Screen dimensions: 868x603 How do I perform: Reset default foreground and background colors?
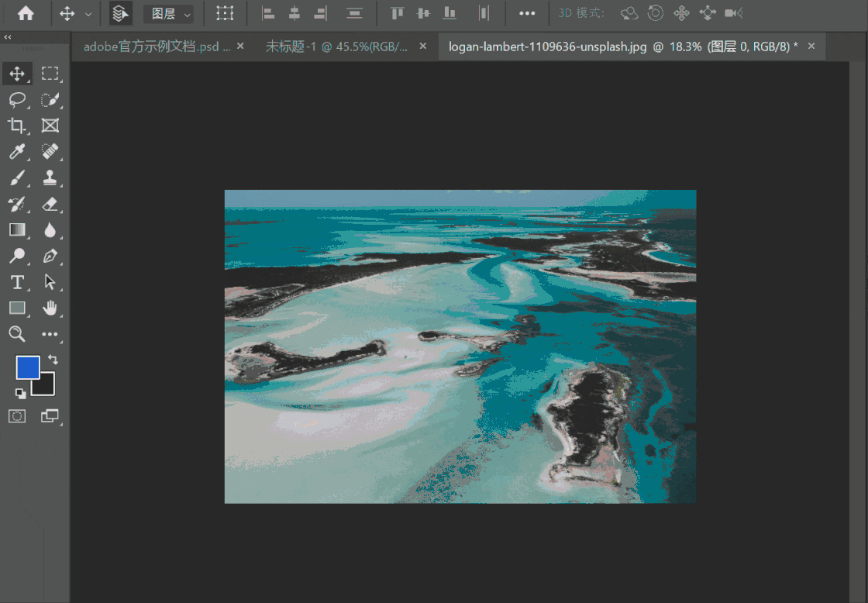tap(20, 394)
